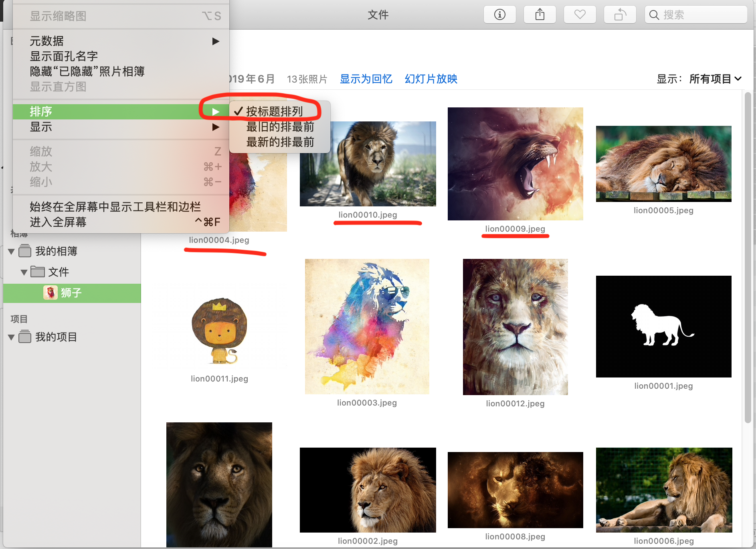Select 始终在全屏幕中显示工具栏和边栏 menu item
The width and height of the screenshot is (756, 549).
pyautogui.click(x=121, y=207)
